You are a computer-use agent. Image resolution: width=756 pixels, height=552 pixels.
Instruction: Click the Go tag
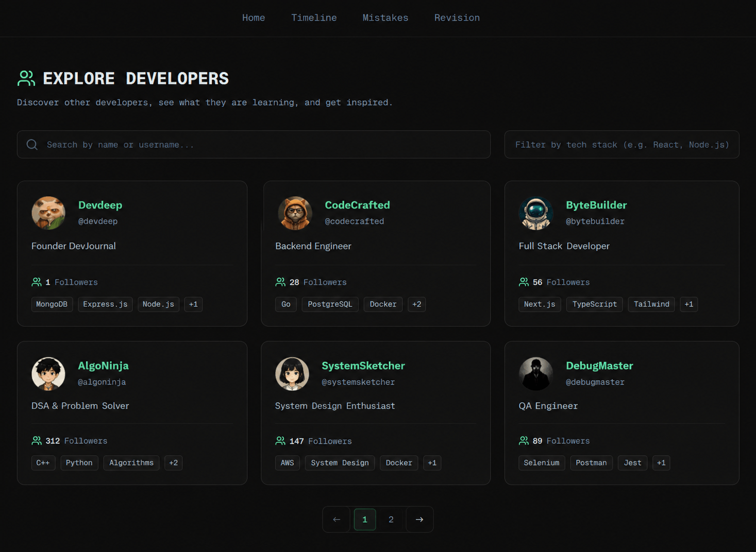[x=286, y=304]
